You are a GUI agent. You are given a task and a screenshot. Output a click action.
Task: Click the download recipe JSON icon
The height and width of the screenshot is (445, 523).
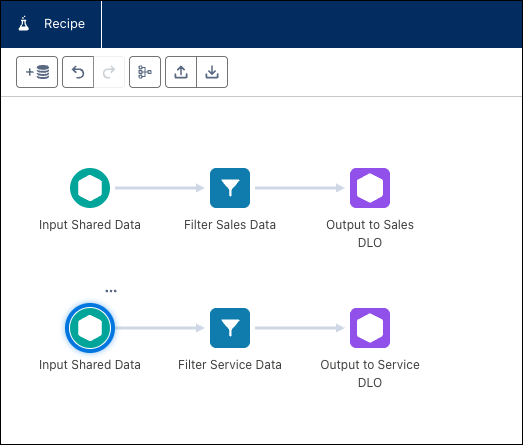pyautogui.click(x=212, y=72)
